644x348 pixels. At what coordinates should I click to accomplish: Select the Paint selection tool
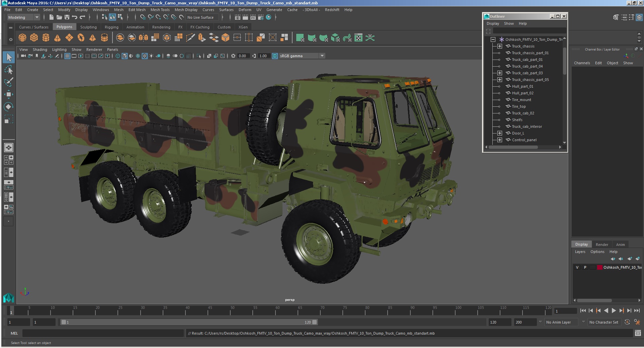click(9, 82)
